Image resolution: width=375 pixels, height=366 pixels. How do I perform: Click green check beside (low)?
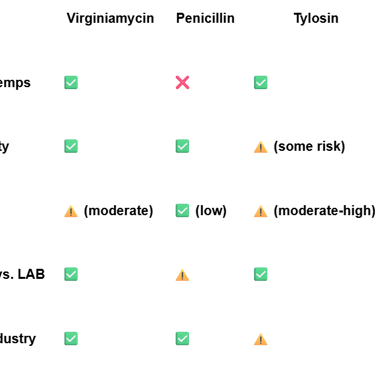pos(182,211)
